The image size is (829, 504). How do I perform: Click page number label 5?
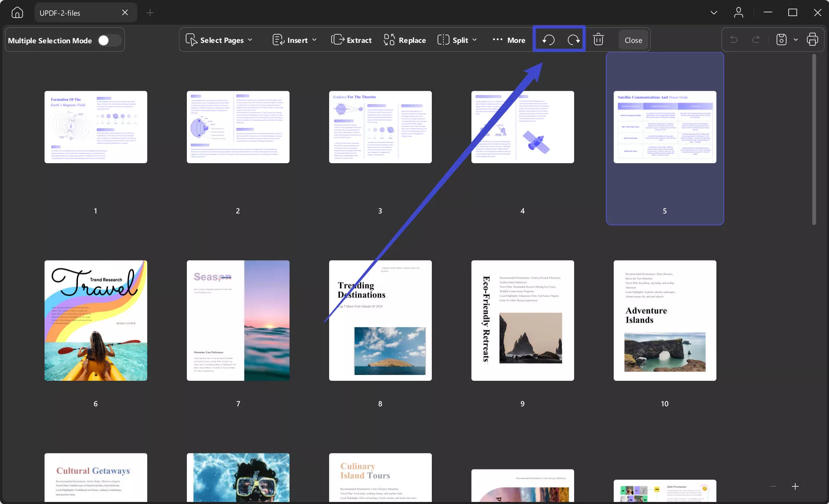click(x=664, y=211)
